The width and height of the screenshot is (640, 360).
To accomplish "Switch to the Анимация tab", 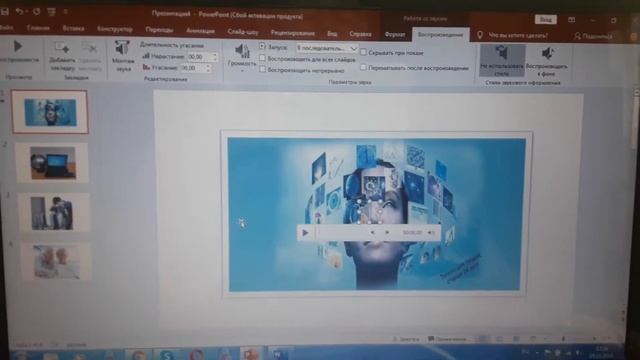I will [x=200, y=31].
